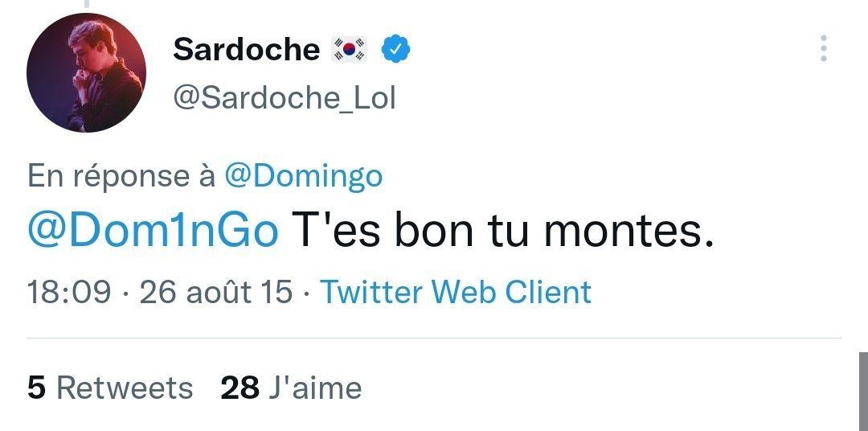Screen dimensions: 868x431
Task: Click the word "montes." in tweet
Action: pyautogui.click(x=628, y=232)
